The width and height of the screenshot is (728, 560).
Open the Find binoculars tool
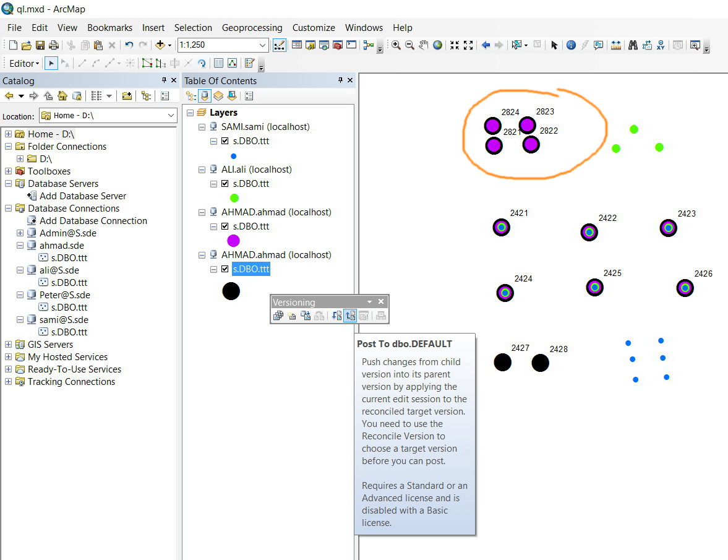pos(633,45)
